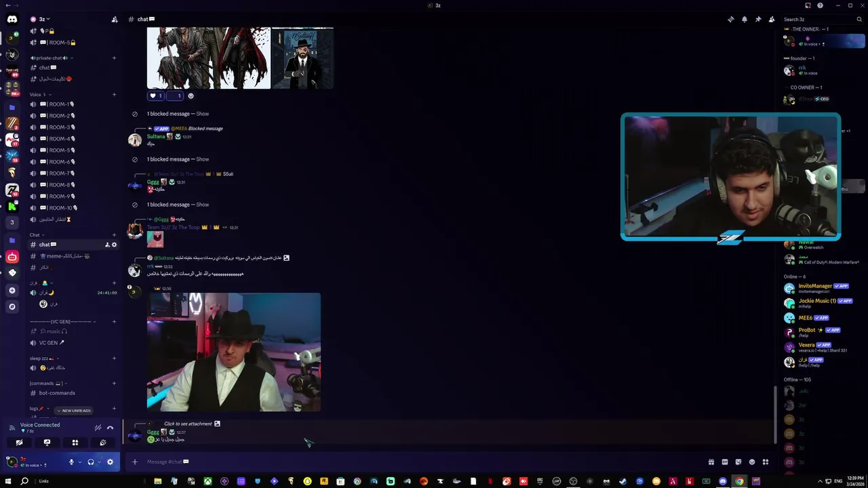Open Windows Start button
Viewport: 868px width, 488px height.
[8, 481]
